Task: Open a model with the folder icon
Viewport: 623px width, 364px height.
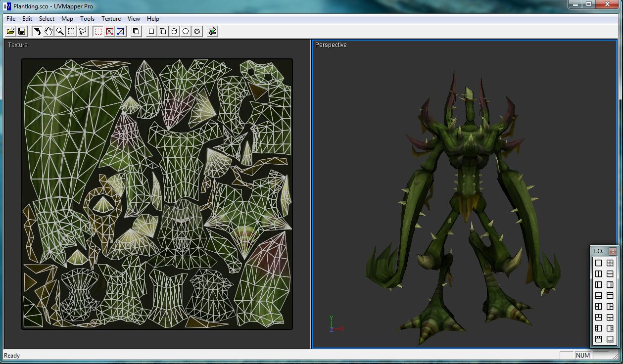Action: pos(10,31)
